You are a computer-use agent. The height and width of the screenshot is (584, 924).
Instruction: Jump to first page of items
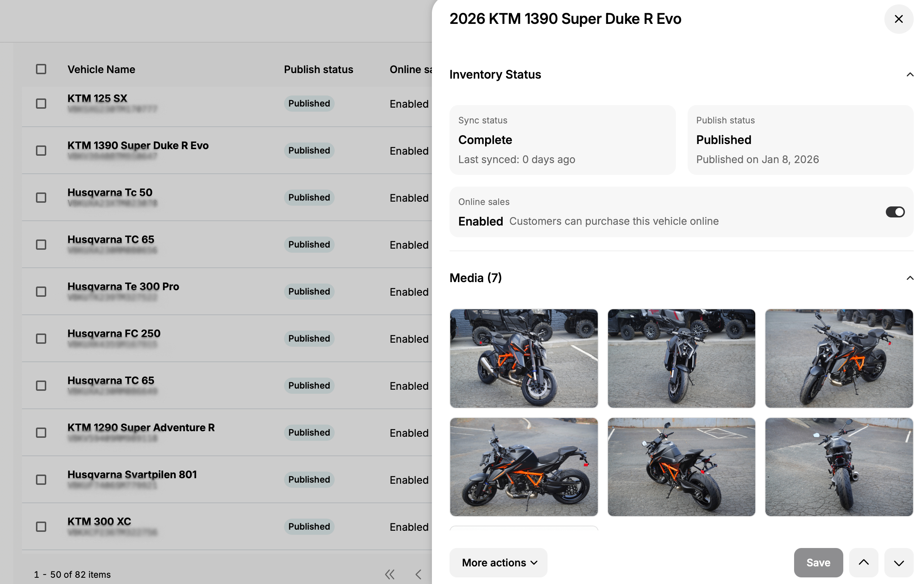tap(389, 574)
